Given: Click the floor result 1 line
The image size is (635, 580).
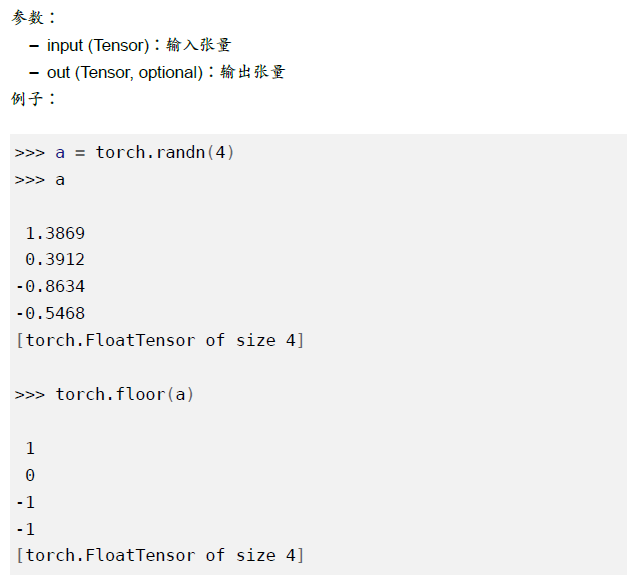Looking at the screenshot, I should pos(30,448).
